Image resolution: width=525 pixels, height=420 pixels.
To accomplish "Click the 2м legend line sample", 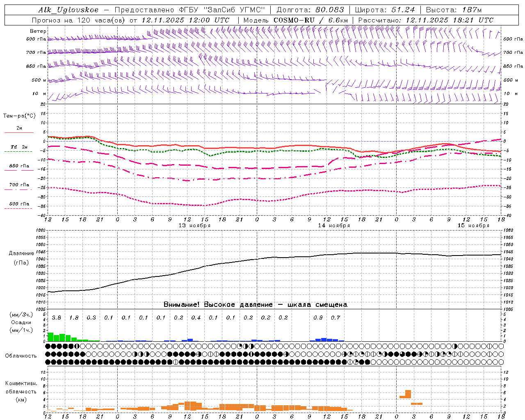I will (x=19, y=133).
